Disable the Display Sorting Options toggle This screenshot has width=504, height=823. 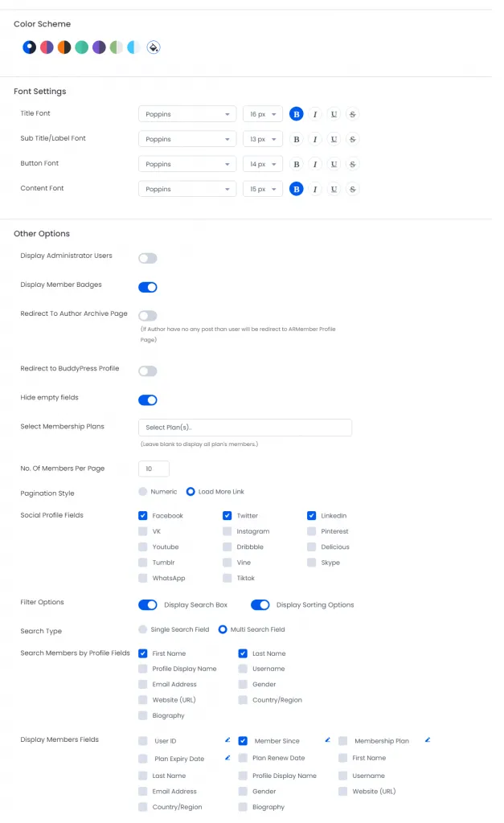(260, 604)
